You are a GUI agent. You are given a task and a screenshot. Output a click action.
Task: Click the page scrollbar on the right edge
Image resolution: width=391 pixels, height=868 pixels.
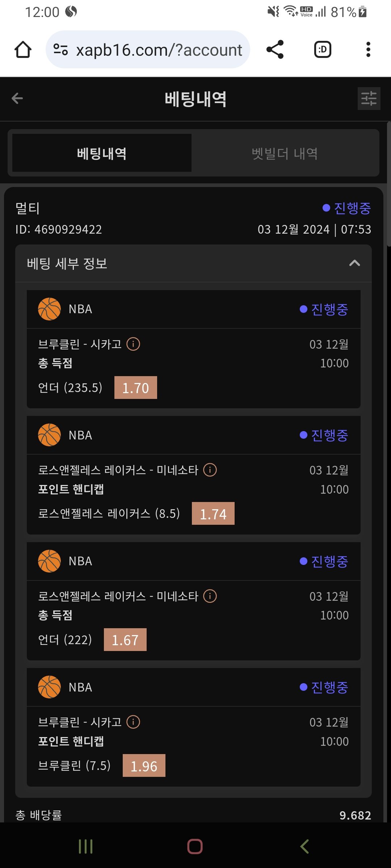(389, 184)
